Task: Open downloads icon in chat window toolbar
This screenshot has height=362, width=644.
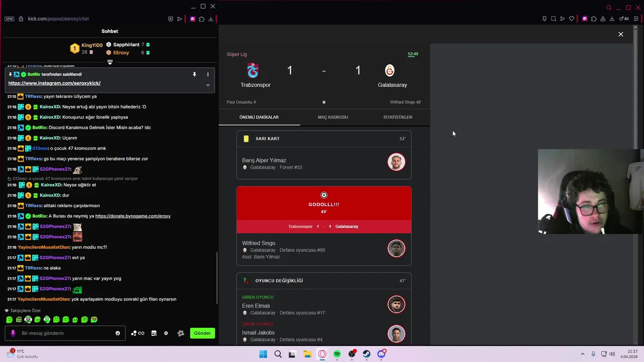Action: pos(211,19)
